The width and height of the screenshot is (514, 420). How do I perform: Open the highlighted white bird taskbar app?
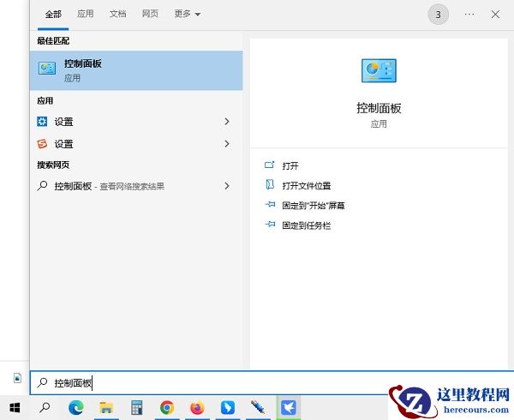pyautogui.click(x=289, y=407)
